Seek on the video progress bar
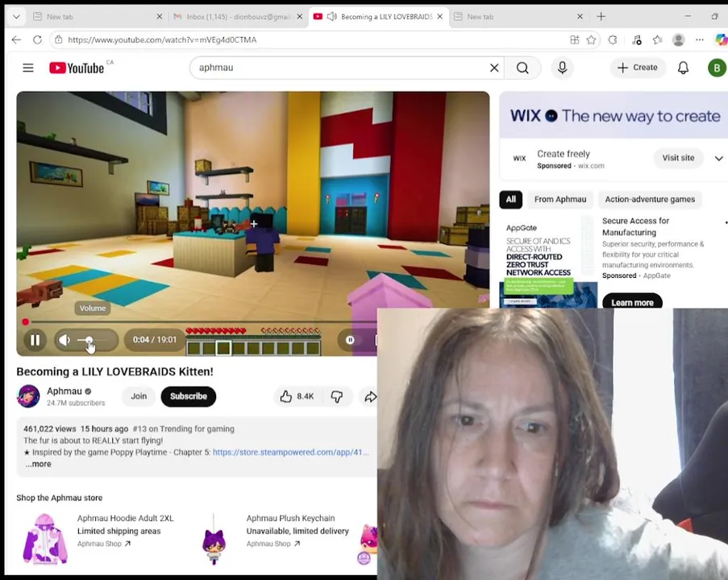728x580 pixels. [201, 321]
